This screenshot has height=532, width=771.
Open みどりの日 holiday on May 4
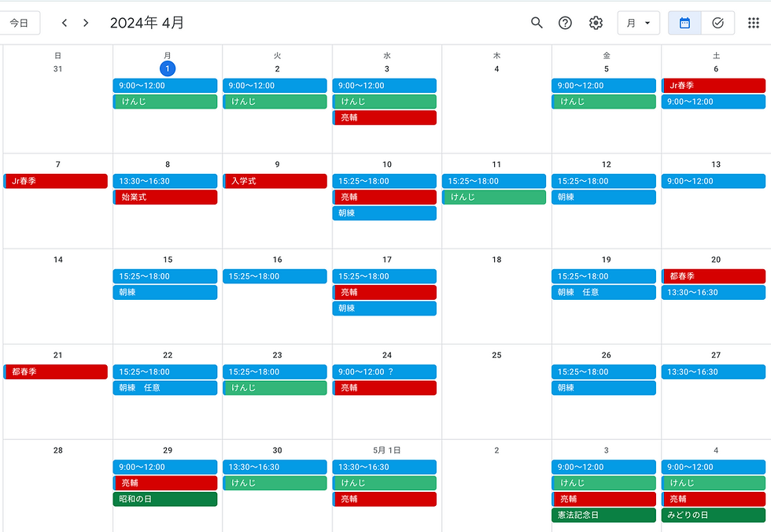point(714,515)
